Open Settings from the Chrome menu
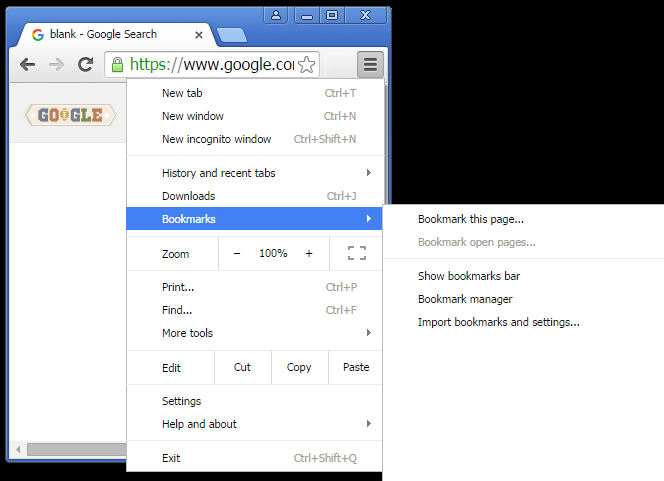The width and height of the screenshot is (664, 481). pos(255,401)
